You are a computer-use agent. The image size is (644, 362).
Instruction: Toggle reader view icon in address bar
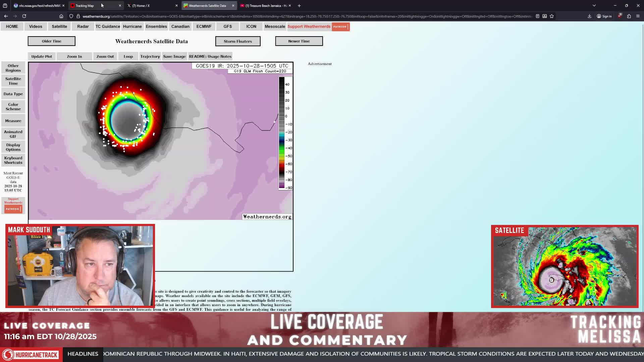tap(537, 16)
